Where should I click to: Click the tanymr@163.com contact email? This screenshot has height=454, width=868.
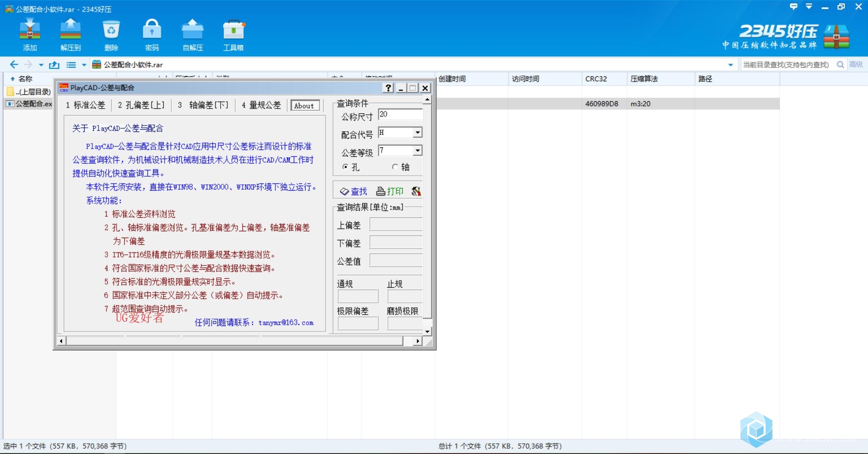[x=286, y=323]
